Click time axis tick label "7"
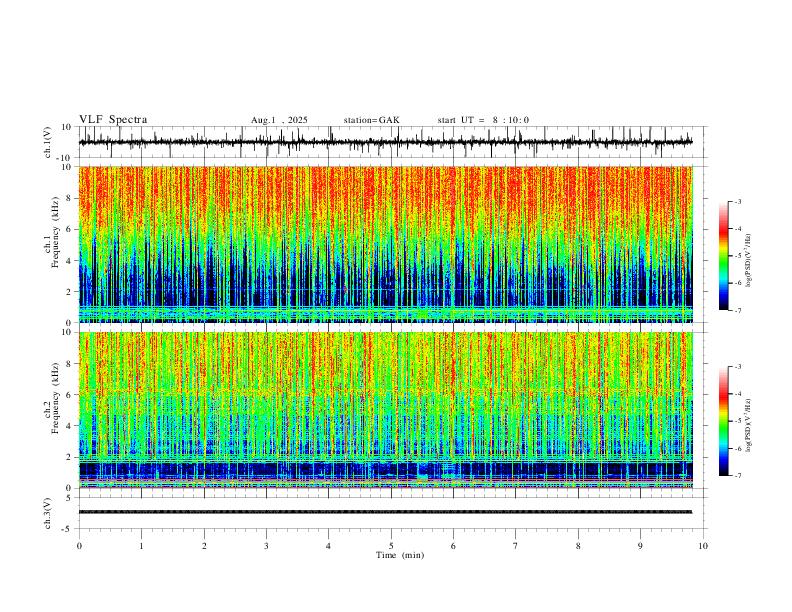 [x=516, y=546]
